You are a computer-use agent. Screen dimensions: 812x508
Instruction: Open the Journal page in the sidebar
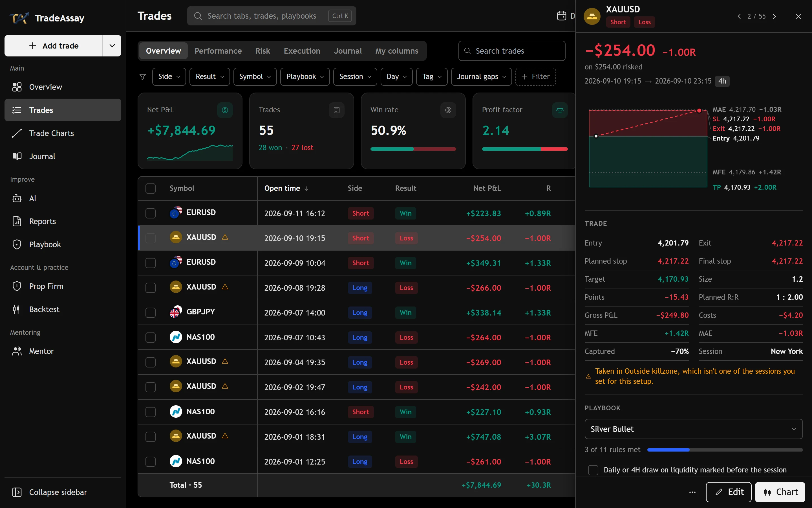[x=63, y=157]
